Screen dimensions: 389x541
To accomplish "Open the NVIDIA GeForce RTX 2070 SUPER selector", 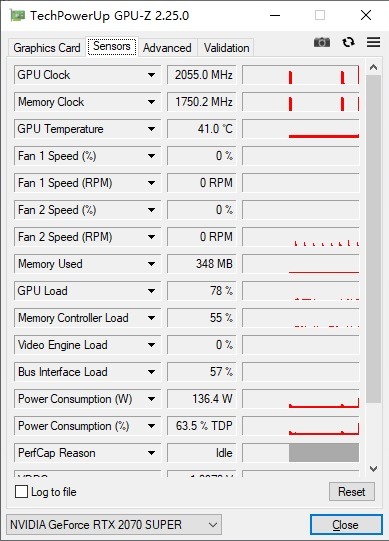I will 114,525.
